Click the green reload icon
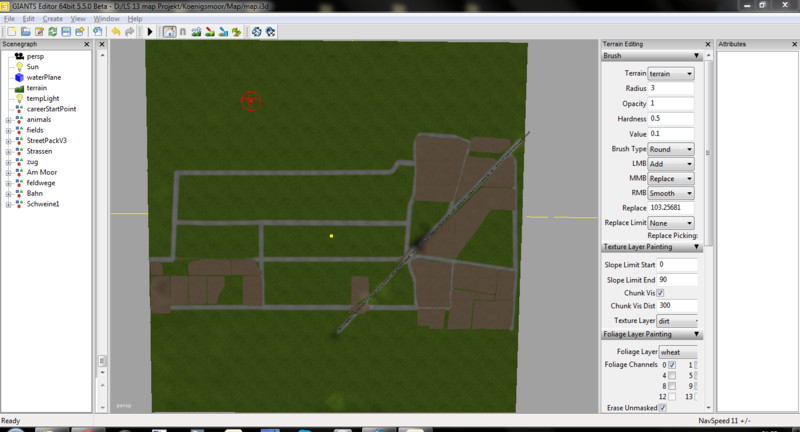 coord(52,32)
